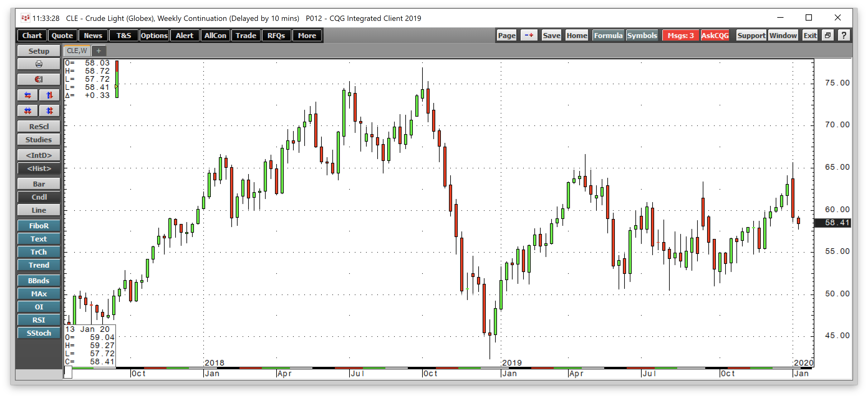Viewport: 868px width, 398px height.
Task: Open the AllCon menu tab
Action: pos(215,35)
